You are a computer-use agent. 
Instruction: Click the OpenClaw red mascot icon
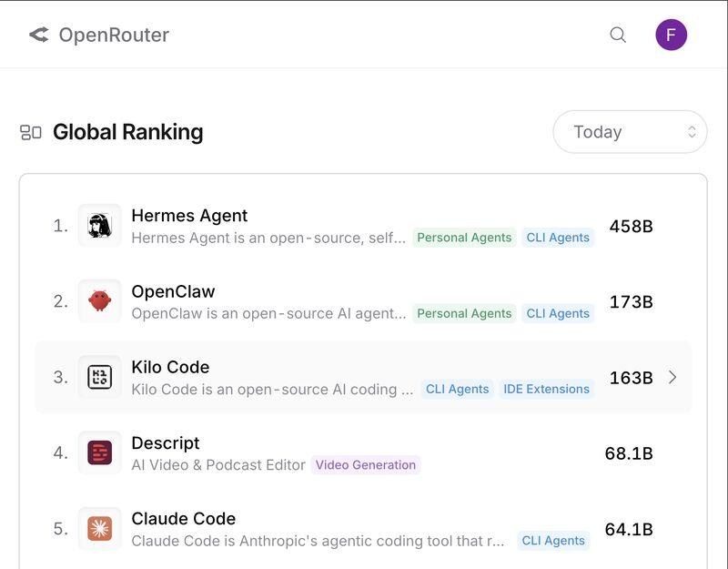[x=99, y=301]
